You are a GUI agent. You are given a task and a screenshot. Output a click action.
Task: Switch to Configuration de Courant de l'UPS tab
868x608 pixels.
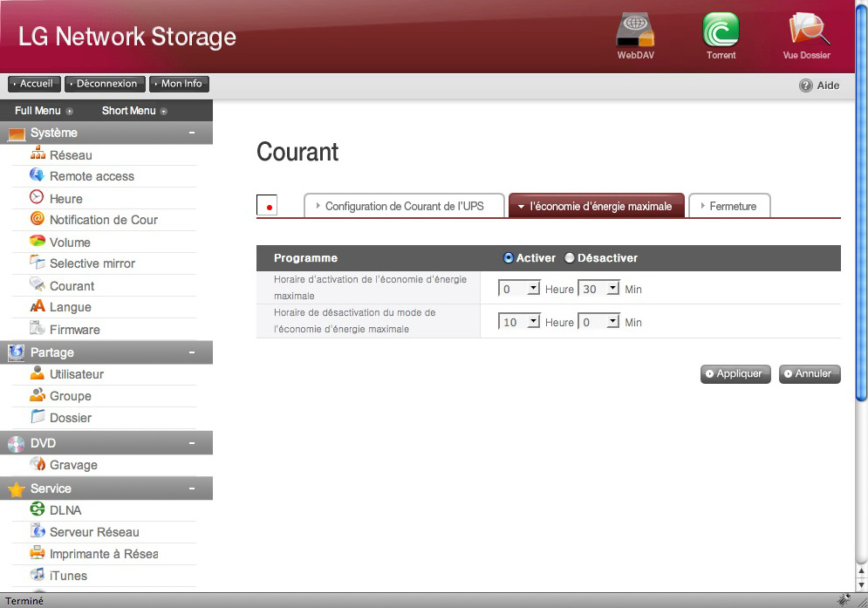(405, 207)
